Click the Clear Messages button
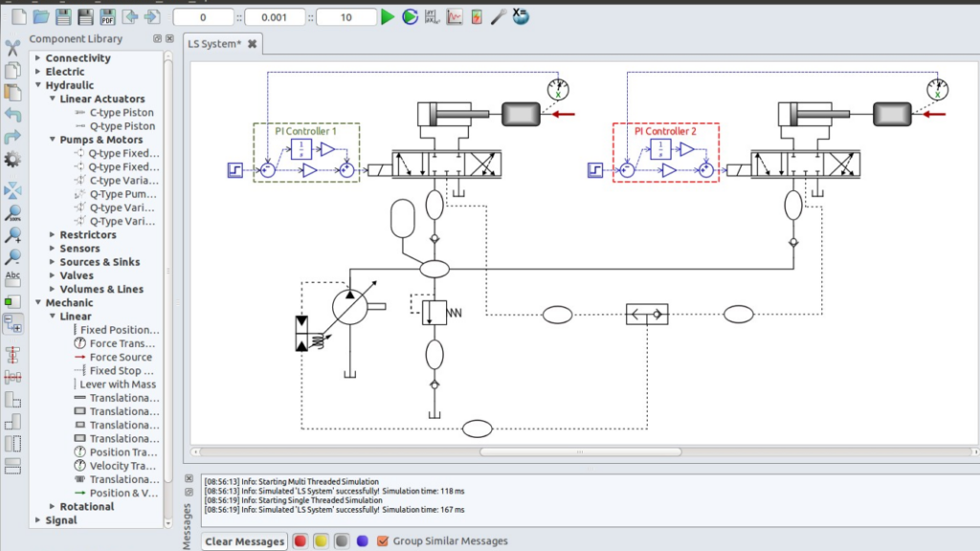The width and height of the screenshot is (980, 551). (244, 541)
